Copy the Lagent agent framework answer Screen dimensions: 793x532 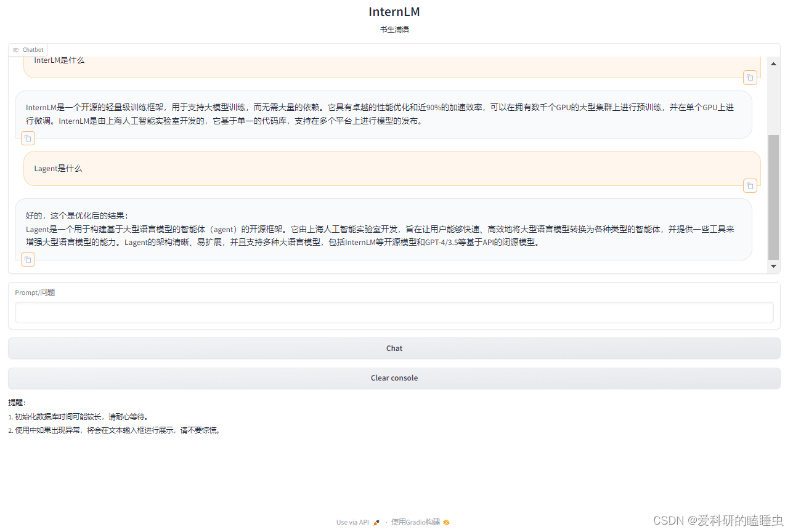coord(28,260)
